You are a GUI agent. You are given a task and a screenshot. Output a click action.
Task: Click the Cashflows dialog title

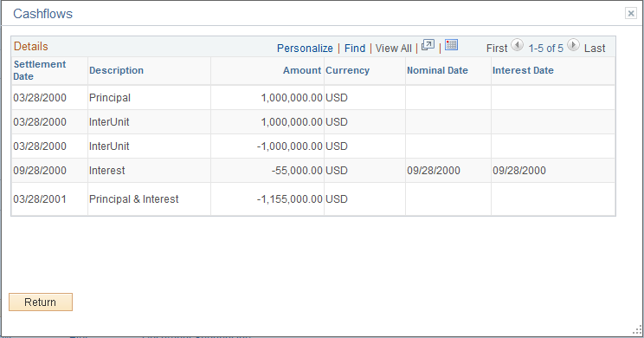pyautogui.click(x=42, y=14)
